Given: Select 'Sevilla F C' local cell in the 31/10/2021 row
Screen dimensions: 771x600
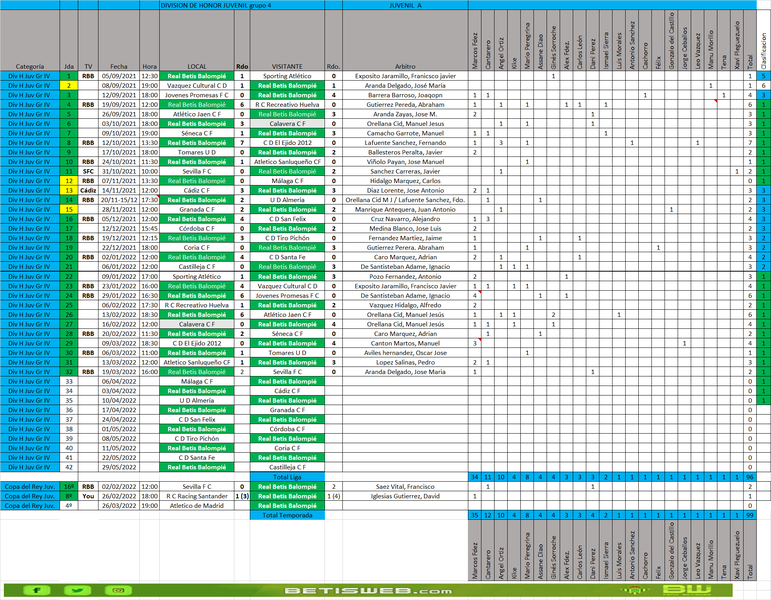Looking at the screenshot, I should tap(197, 172).
